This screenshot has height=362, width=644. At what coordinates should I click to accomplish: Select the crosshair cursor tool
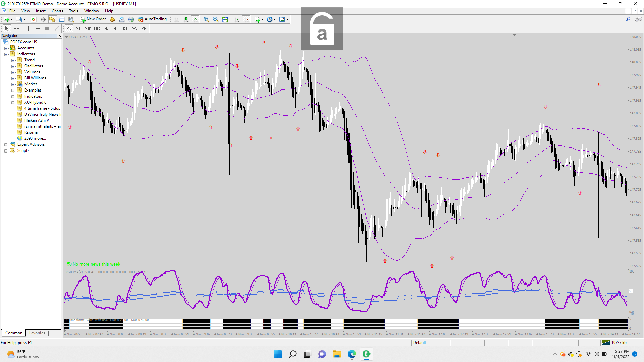click(16, 29)
